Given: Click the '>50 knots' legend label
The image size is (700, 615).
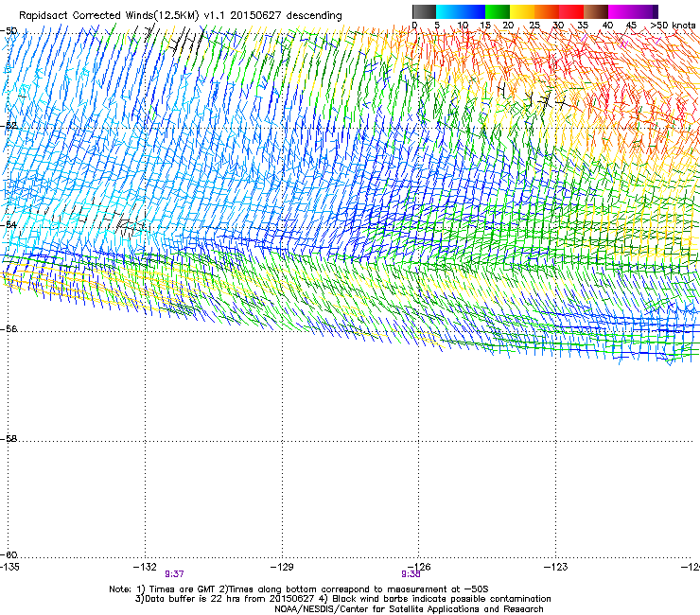Looking at the screenshot, I should click(x=673, y=26).
